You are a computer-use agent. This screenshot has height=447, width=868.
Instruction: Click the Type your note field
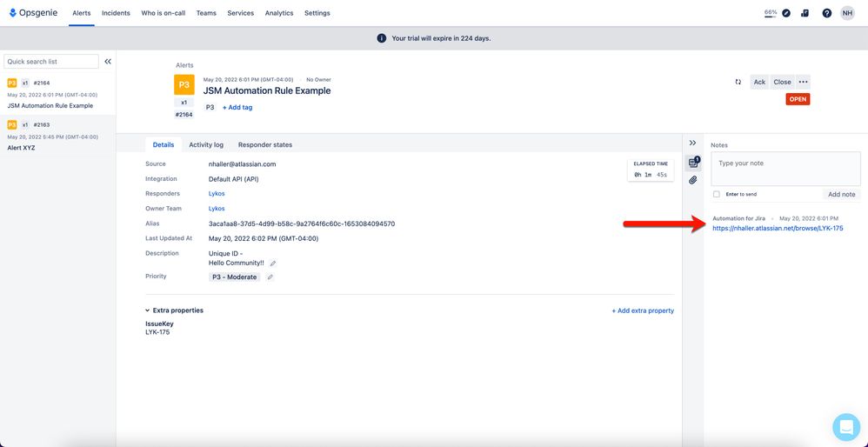point(785,169)
